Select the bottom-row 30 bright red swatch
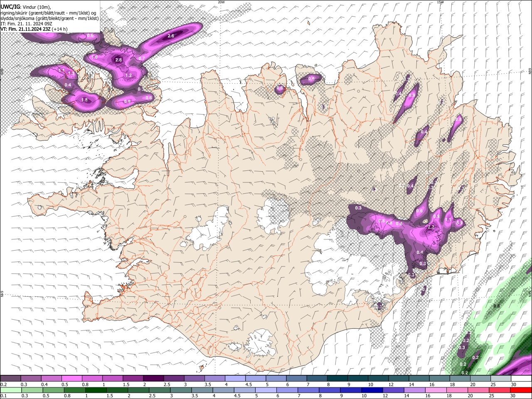Image resolution: width=532 pixels, height=399 pixels. [521, 390]
